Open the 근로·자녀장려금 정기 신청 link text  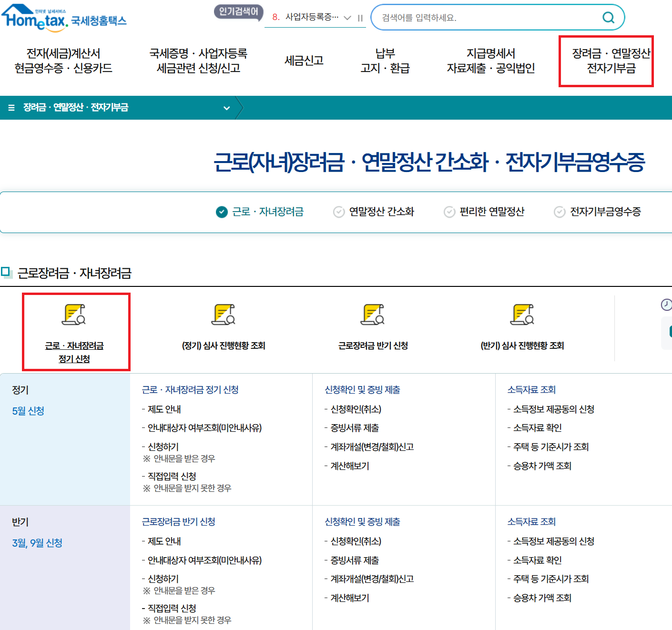coord(74,352)
